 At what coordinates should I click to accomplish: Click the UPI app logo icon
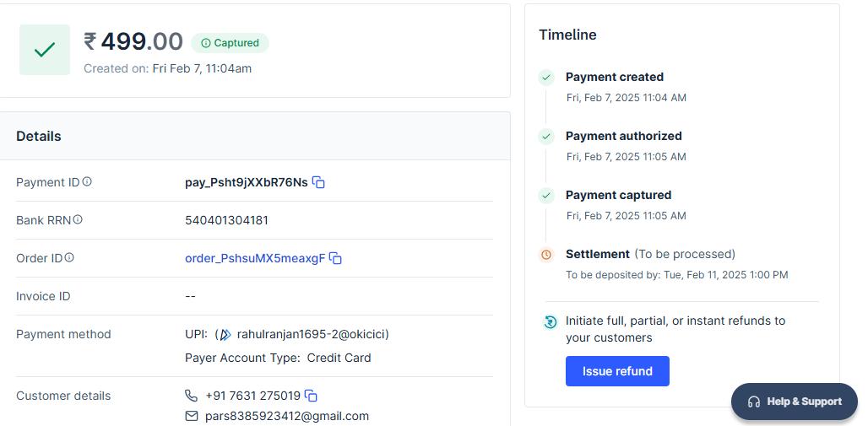(x=225, y=335)
